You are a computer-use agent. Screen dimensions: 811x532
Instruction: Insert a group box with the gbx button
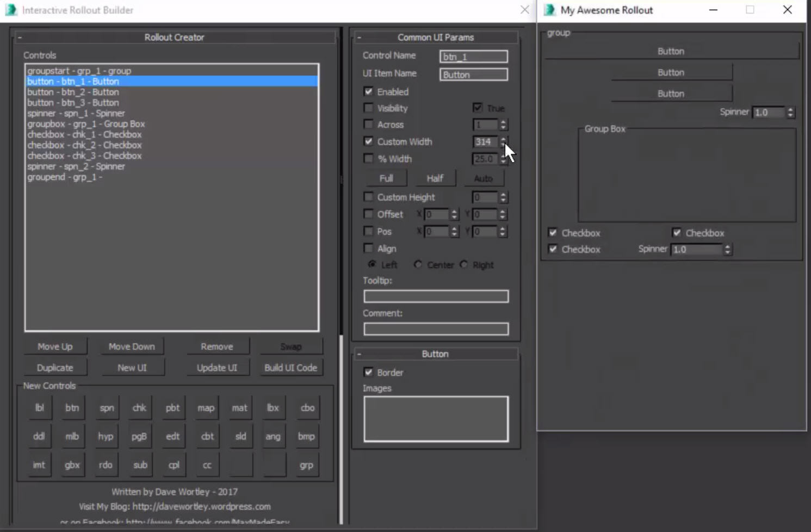coord(72,465)
